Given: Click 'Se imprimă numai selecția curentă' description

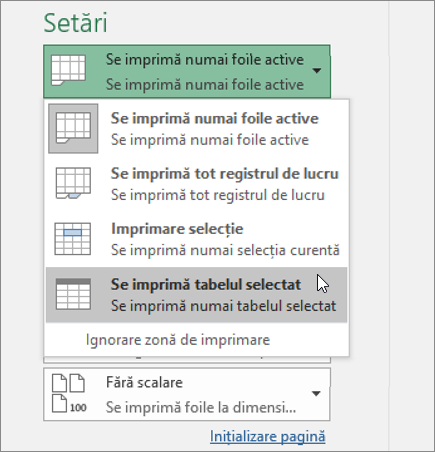Looking at the screenshot, I should click(225, 250).
